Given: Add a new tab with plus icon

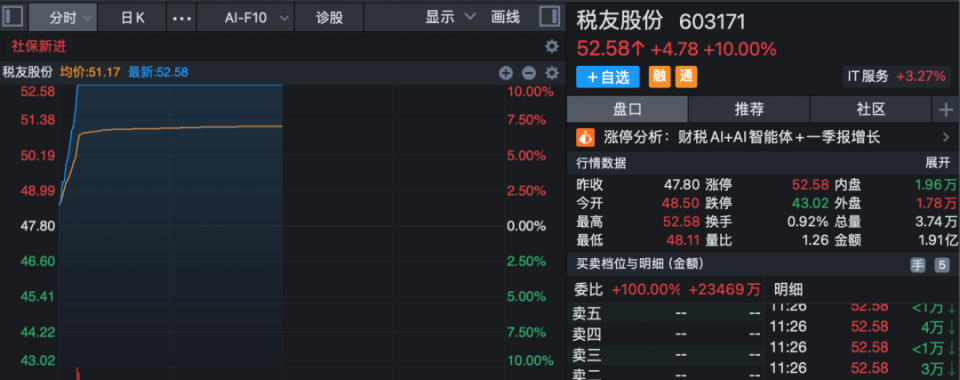Looking at the screenshot, I should 946,110.
